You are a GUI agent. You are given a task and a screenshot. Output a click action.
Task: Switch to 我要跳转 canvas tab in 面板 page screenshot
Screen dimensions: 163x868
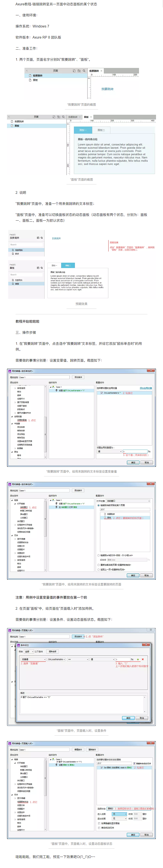click(73, 117)
